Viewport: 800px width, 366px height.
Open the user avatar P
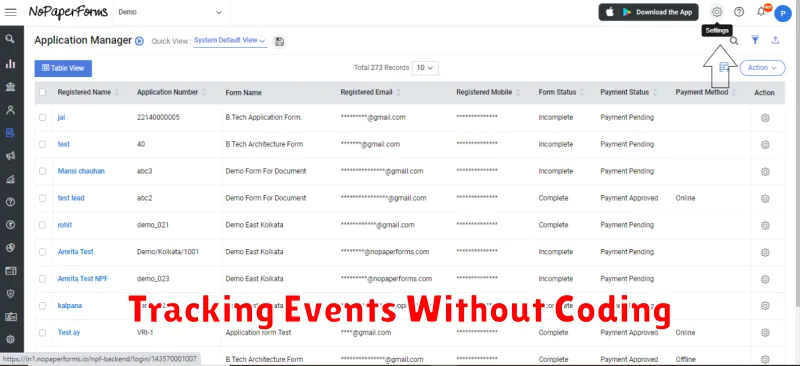coord(783,13)
